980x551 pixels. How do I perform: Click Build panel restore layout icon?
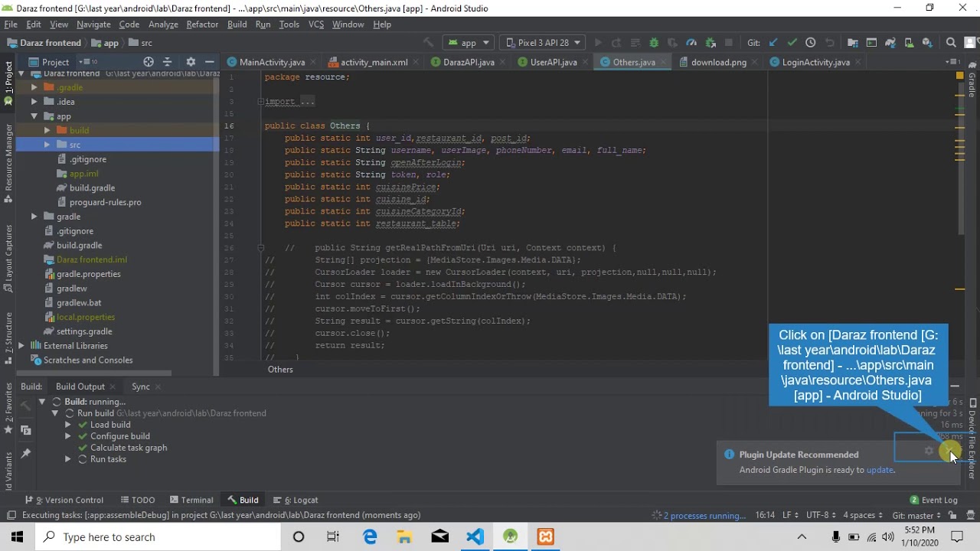pyautogui.click(x=25, y=431)
